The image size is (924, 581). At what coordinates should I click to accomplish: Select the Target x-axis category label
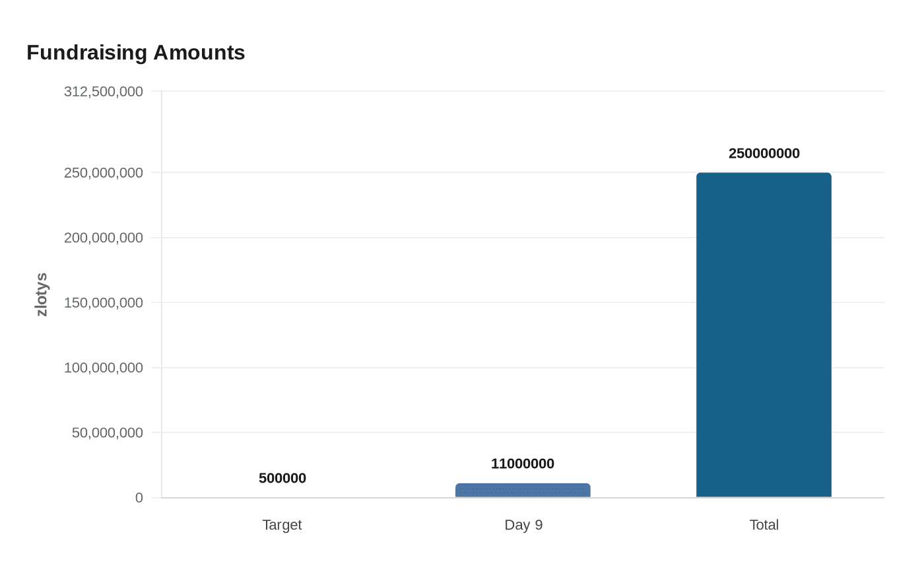coord(282,525)
